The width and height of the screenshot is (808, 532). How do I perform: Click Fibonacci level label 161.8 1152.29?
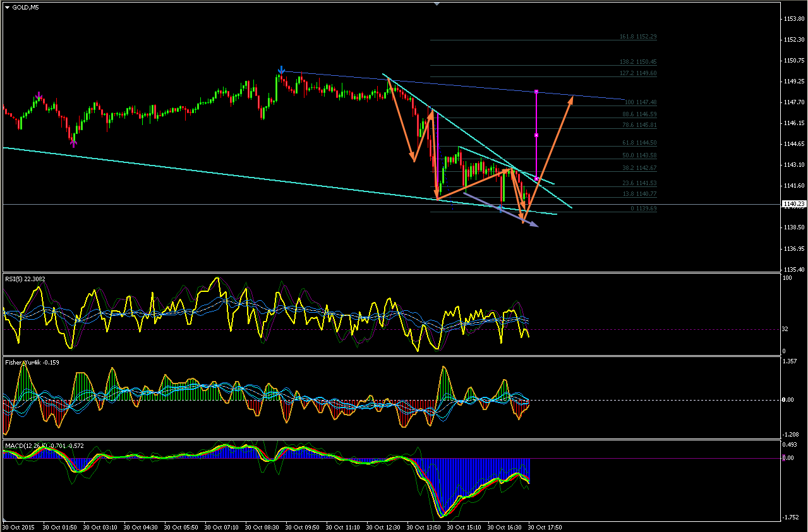click(x=638, y=37)
